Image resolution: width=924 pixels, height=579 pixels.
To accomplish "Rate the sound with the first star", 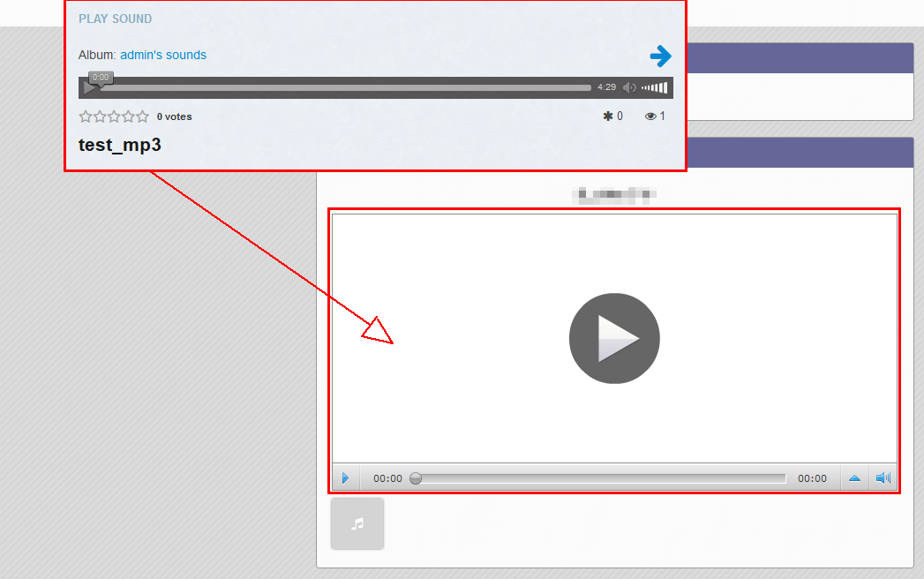I will [86, 117].
